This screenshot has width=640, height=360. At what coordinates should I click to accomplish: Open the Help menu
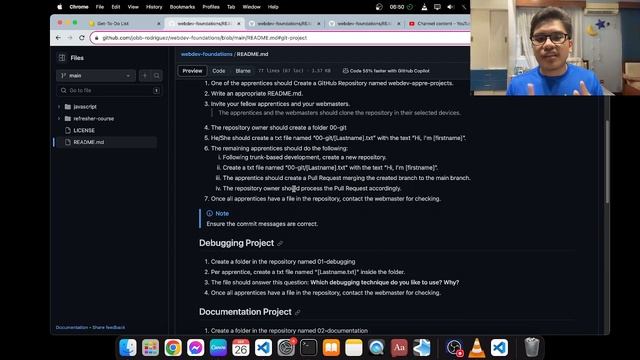(x=273, y=7)
